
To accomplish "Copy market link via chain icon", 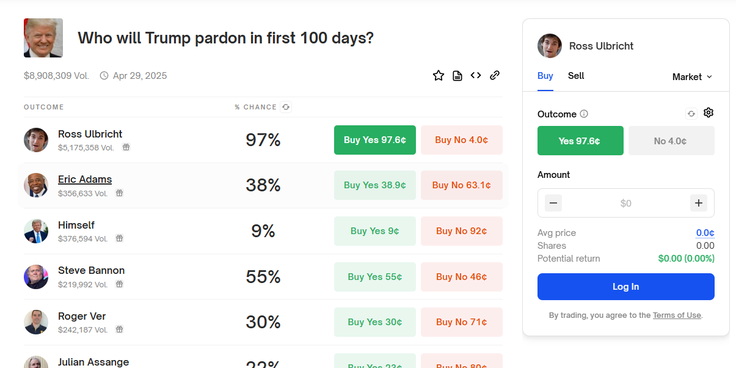I will [495, 75].
